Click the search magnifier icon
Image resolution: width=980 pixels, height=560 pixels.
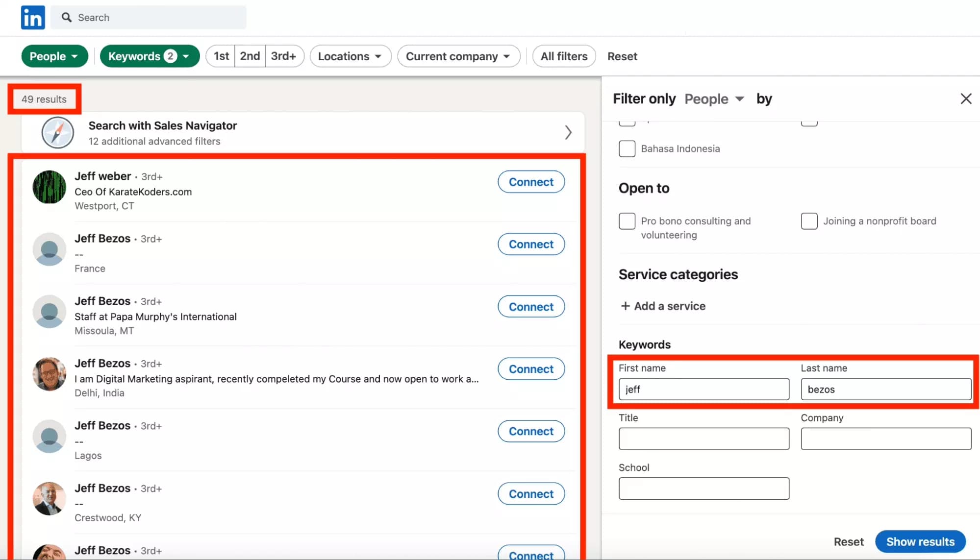(66, 18)
